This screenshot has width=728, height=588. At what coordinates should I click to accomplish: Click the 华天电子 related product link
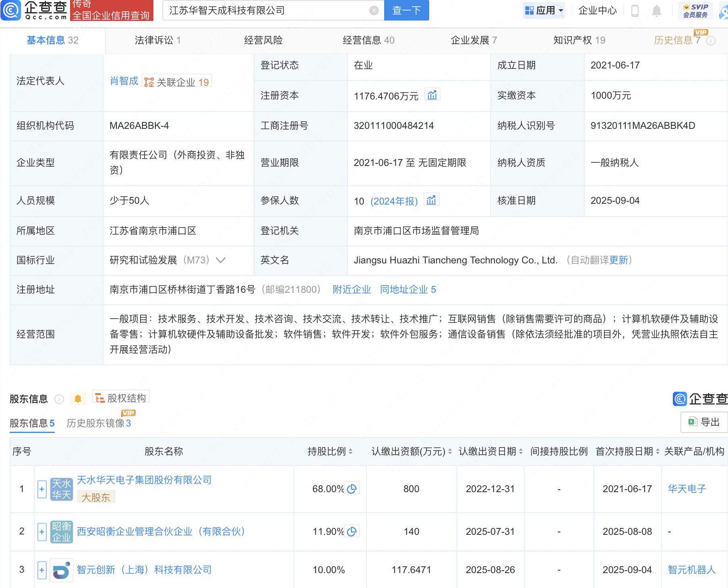pos(686,489)
